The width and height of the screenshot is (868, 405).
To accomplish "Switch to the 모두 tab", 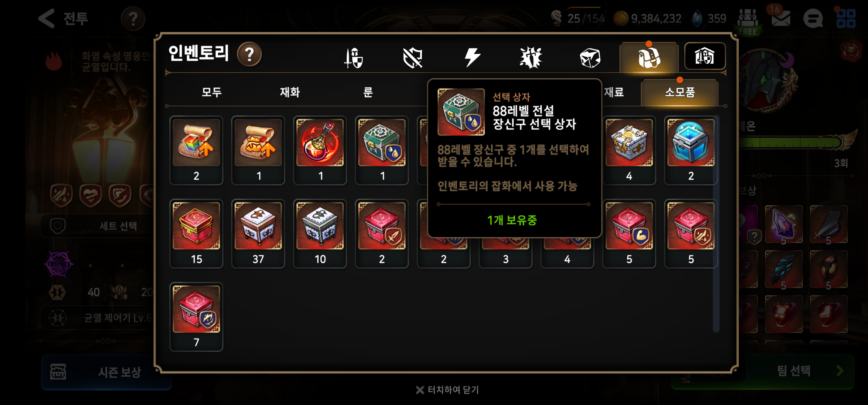I will coord(212,92).
